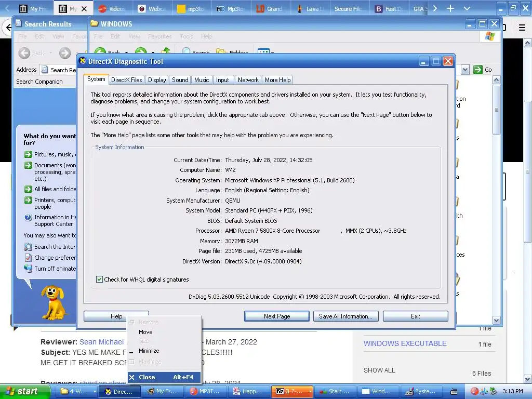Switch to the Network tab

coord(248,79)
